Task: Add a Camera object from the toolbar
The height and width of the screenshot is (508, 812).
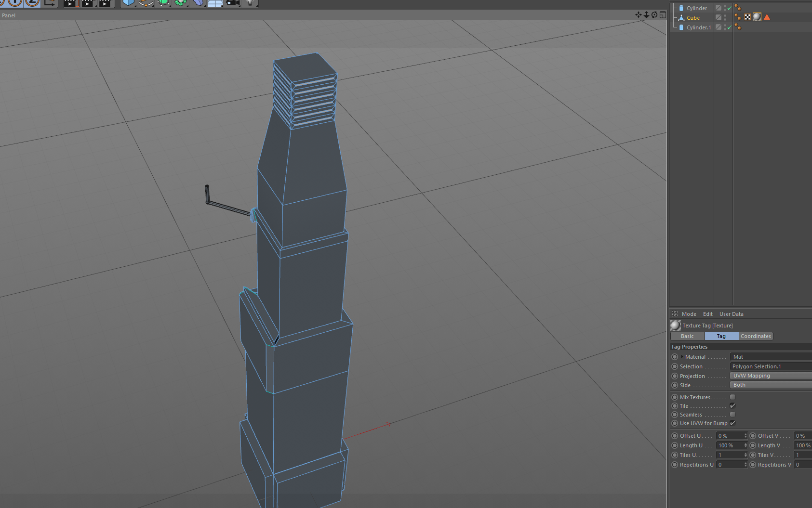Action: [x=233, y=3]
